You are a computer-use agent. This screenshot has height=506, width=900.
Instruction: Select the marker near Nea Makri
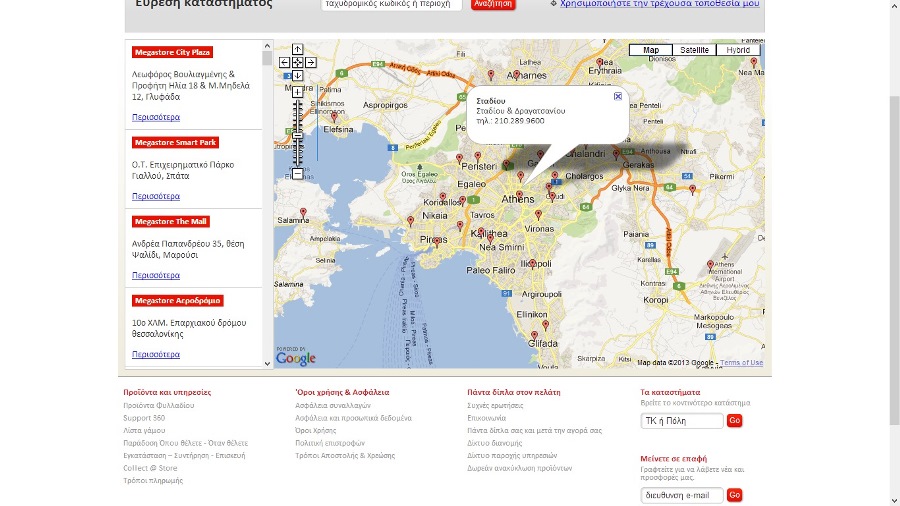pyautogui.click(x=754, y=62)
